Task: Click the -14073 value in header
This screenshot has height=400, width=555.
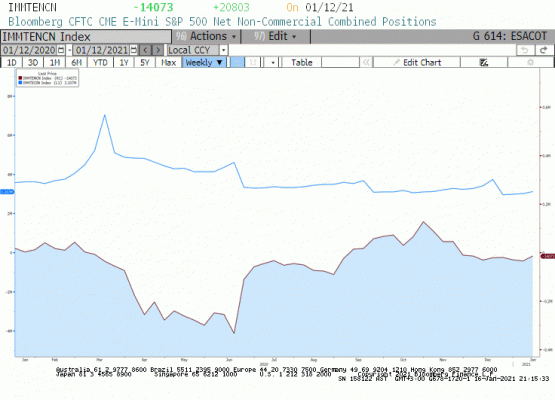Action: (153, 7)
